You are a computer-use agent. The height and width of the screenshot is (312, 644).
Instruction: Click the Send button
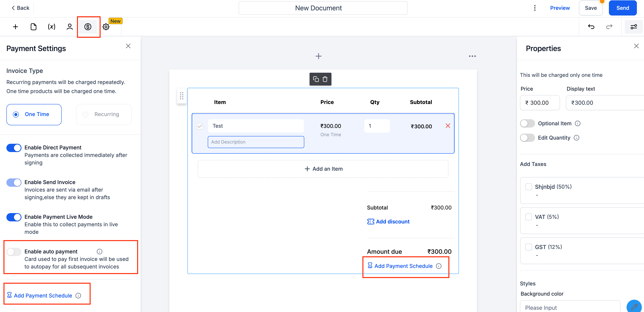point(623,8)
